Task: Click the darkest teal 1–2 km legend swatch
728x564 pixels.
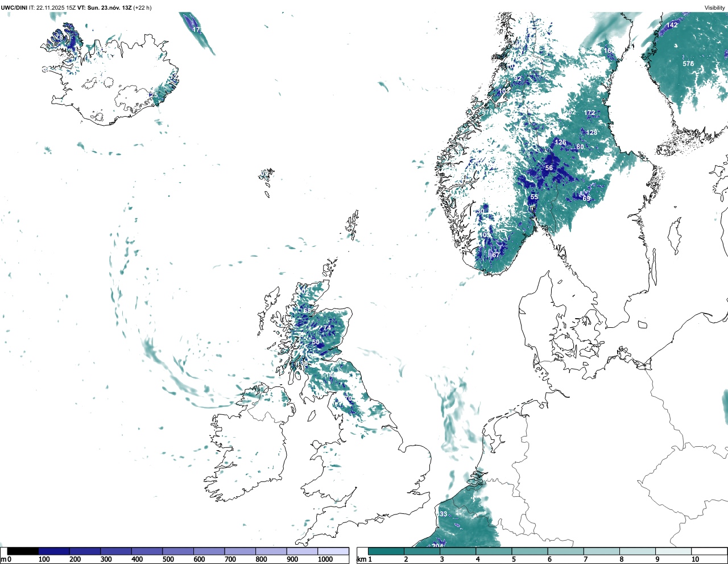Action: point(386,551)
